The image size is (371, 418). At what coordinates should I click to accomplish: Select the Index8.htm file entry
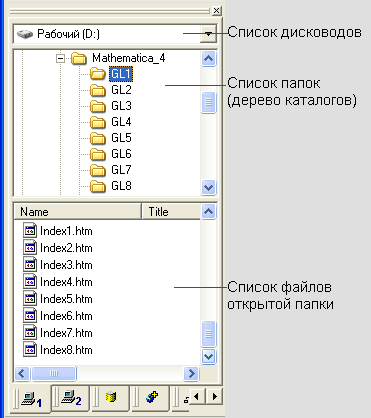click(58, 350)
